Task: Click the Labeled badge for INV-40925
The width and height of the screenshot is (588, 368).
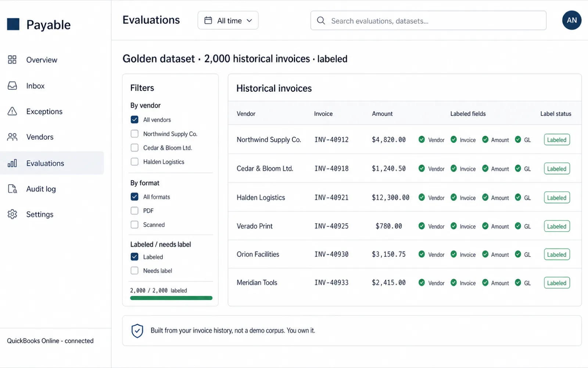Action: coord(557,226)
